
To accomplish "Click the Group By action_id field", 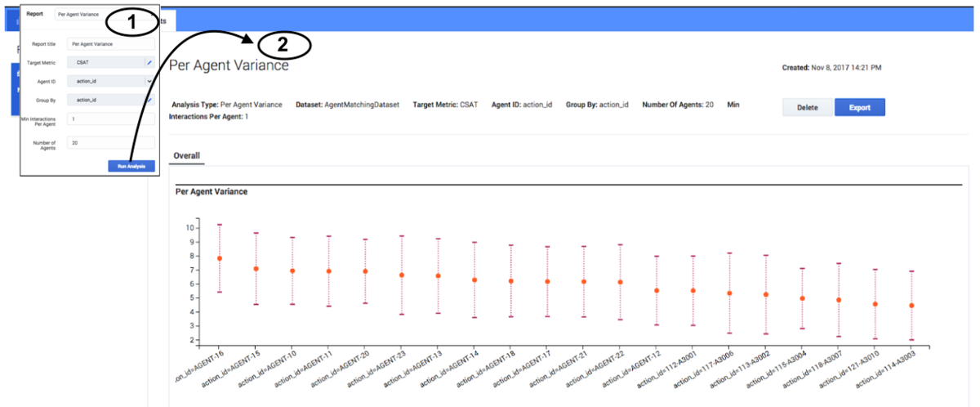I will pos(106,100).
